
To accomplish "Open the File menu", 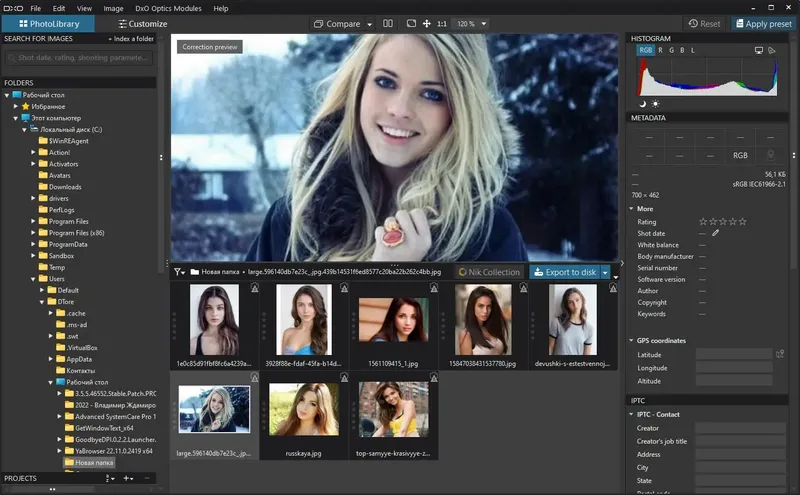I will point(36,8).
